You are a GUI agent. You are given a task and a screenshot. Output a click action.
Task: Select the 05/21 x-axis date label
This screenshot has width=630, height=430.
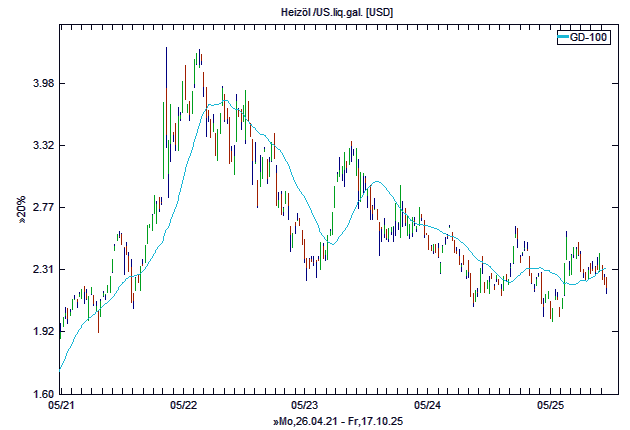60,406
